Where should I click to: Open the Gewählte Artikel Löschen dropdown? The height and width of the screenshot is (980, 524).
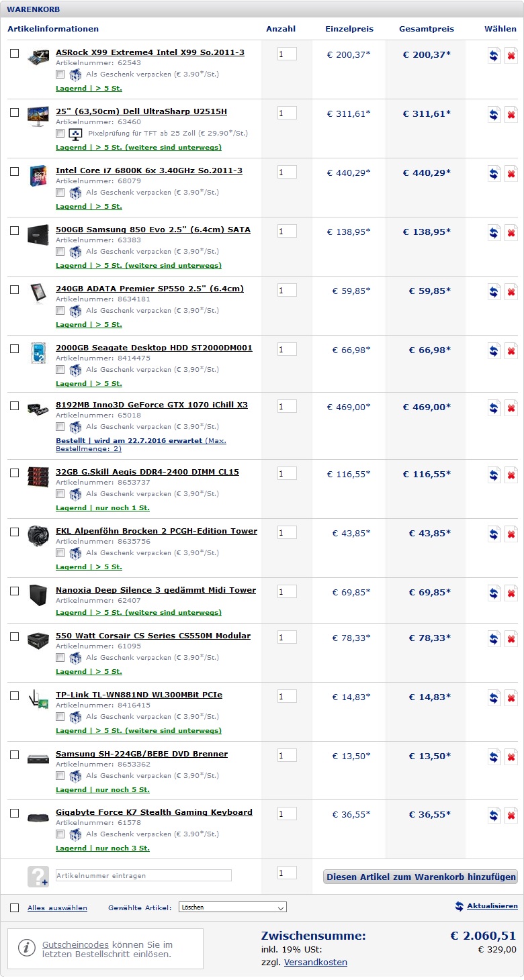click(232, 908)
